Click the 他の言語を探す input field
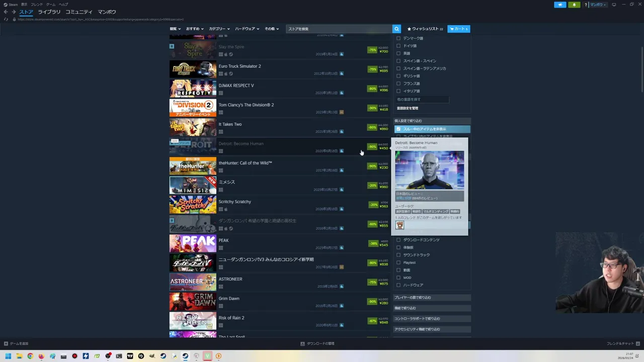Screen dimensions: 644x362 click(x=422, y=100)
